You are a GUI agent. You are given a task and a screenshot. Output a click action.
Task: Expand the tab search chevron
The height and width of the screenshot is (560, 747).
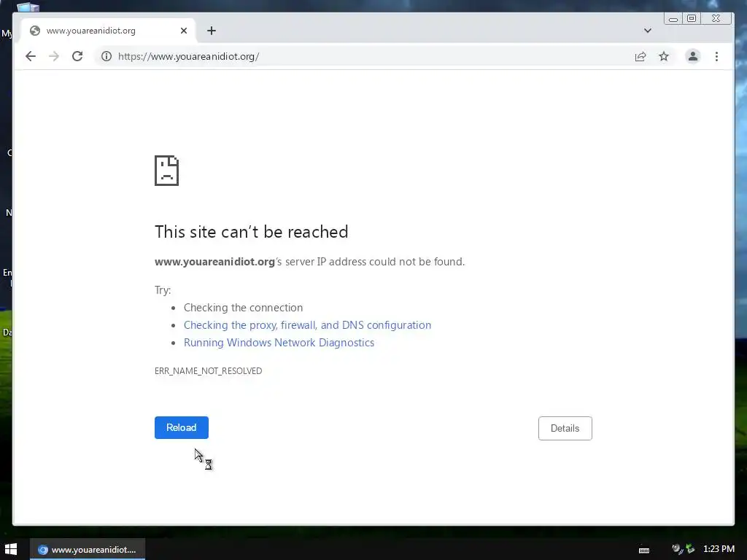[x=648, y=31]
